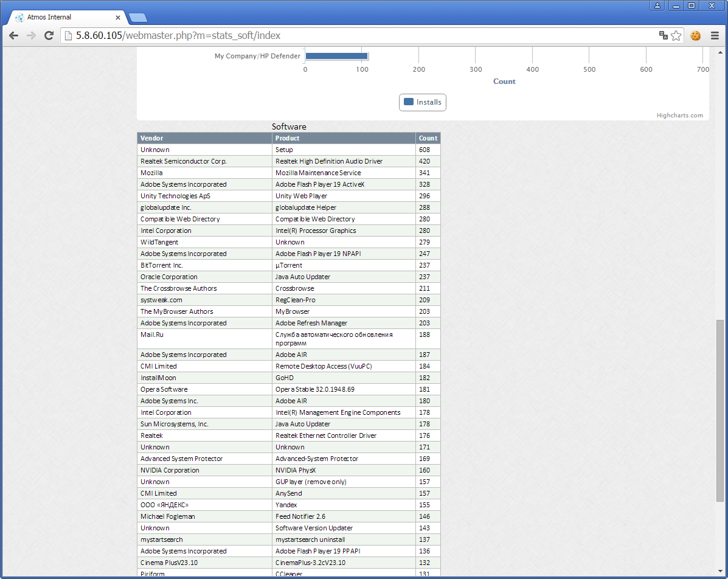Click the 'WildTangent' vendor cell
Screen dimensions: 728x579
(205, 242)
